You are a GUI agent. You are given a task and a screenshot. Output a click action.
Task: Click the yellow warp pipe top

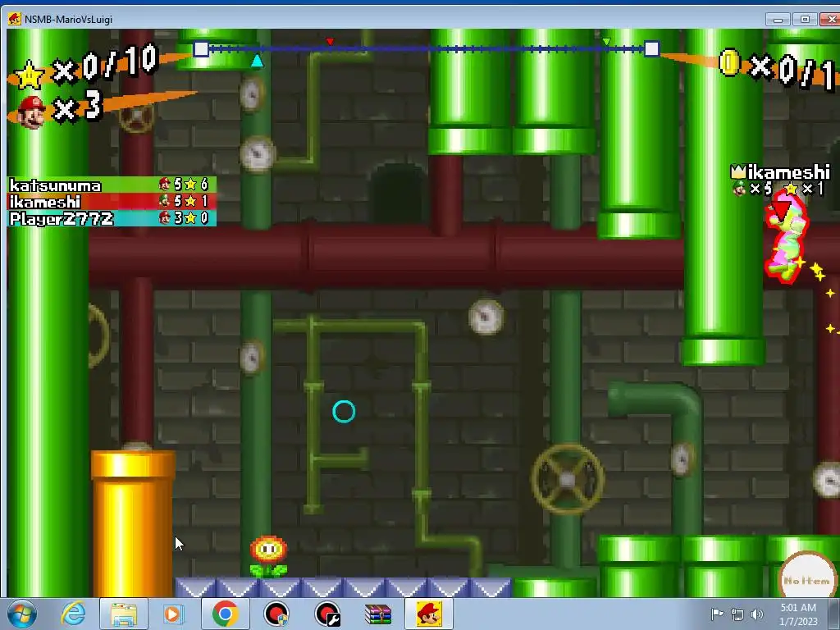point(133,464)
